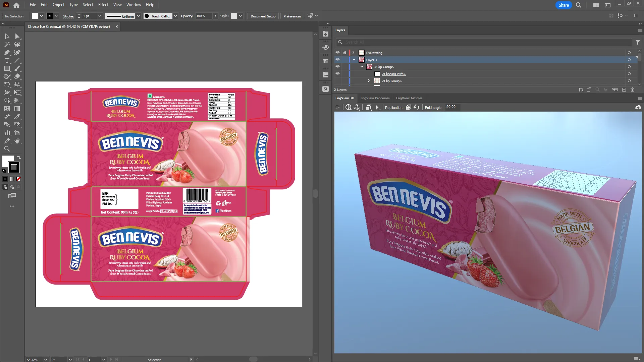The height and width of the screenshot is (362, 644).
Task: Select the Selection tool arrow
Action: pos(7,36)
